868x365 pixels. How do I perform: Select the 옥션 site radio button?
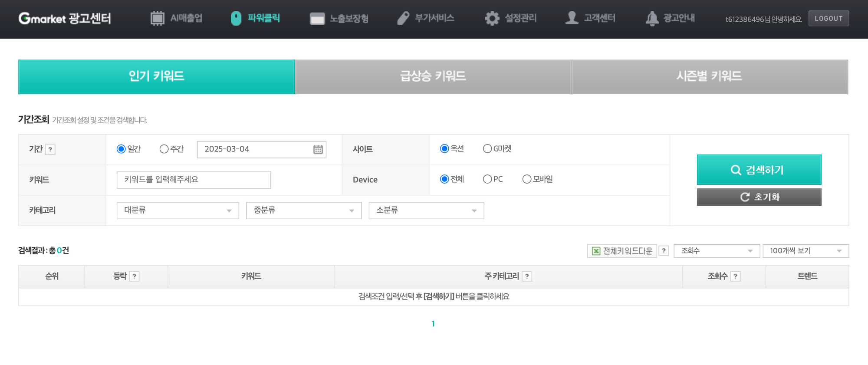click(444, 149)
